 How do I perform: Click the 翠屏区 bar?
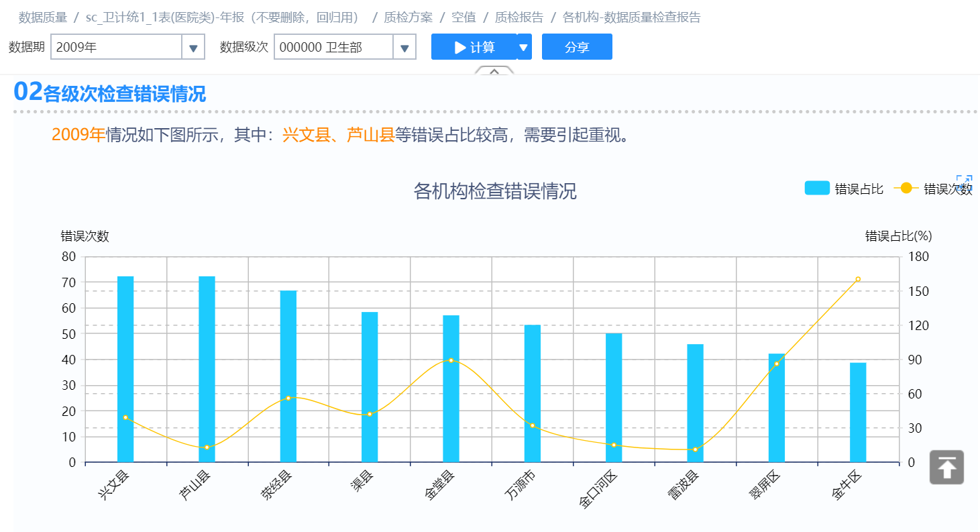[x=777, y=408]
